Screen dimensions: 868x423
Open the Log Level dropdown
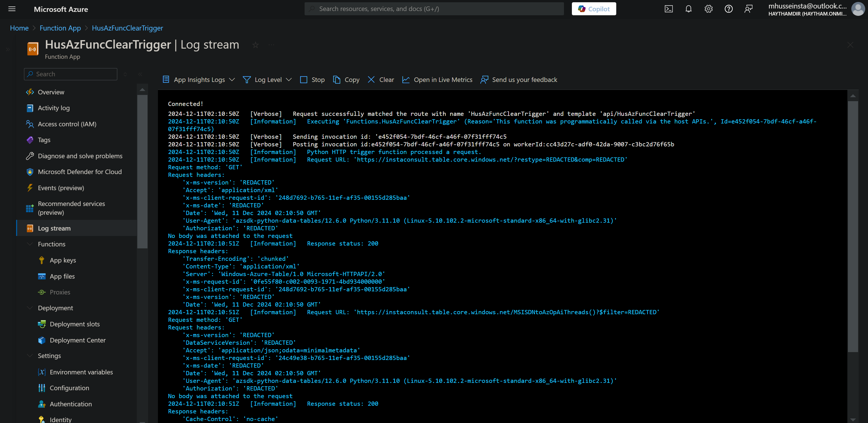click(x=267, y=80)
